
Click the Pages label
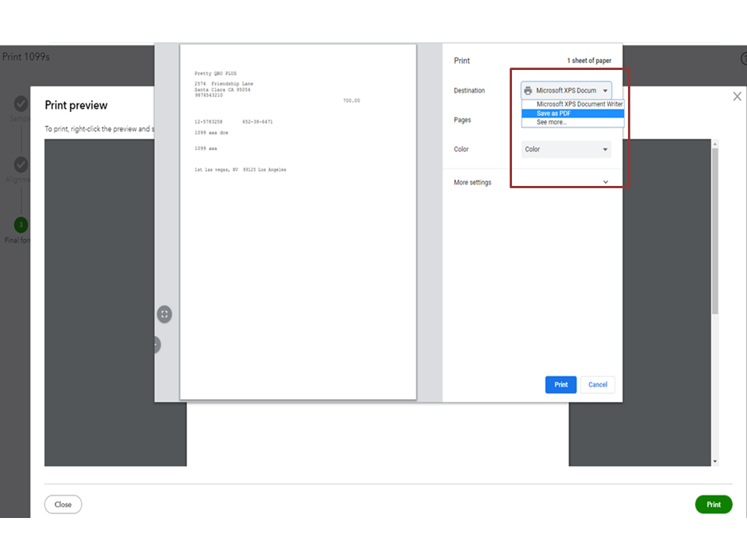[x=462, y=120]
